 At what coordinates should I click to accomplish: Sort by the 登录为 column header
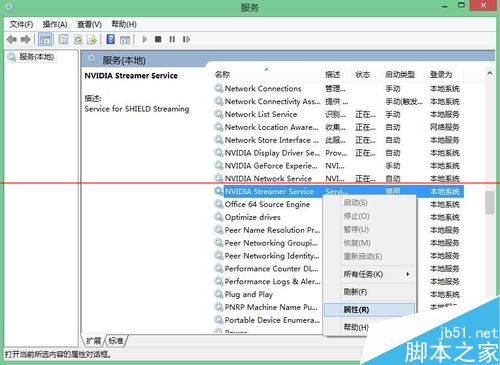click(445, 74)
